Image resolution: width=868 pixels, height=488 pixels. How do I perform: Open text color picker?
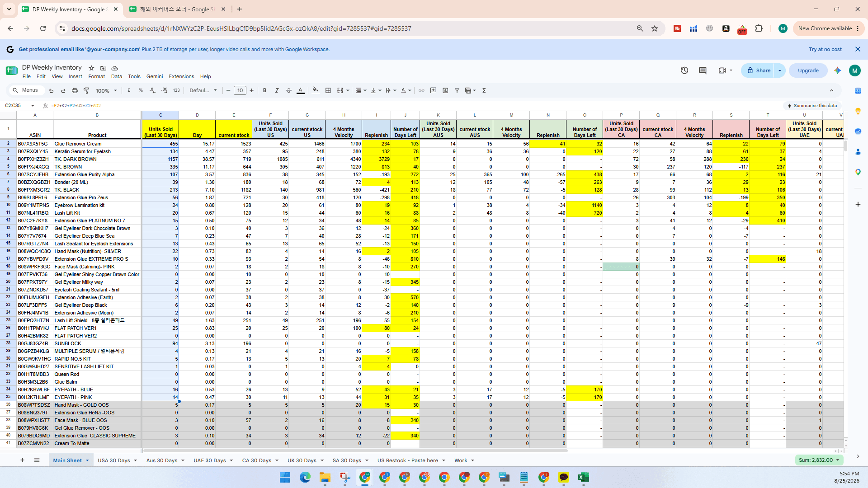301,90
